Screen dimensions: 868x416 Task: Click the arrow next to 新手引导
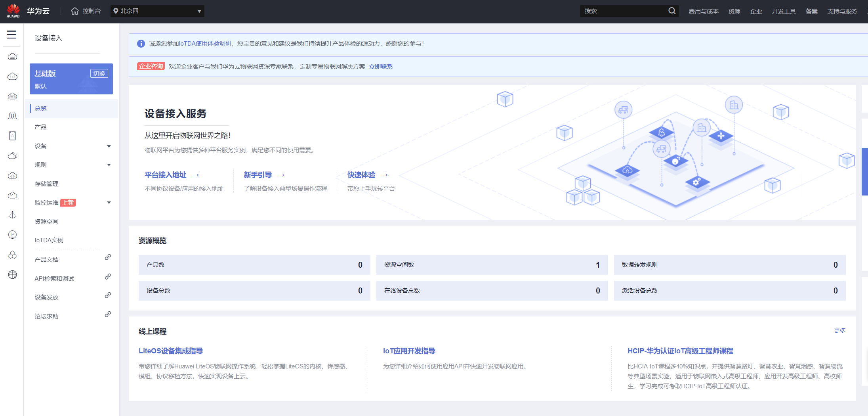pyautogui.click(x=281, y=175)
